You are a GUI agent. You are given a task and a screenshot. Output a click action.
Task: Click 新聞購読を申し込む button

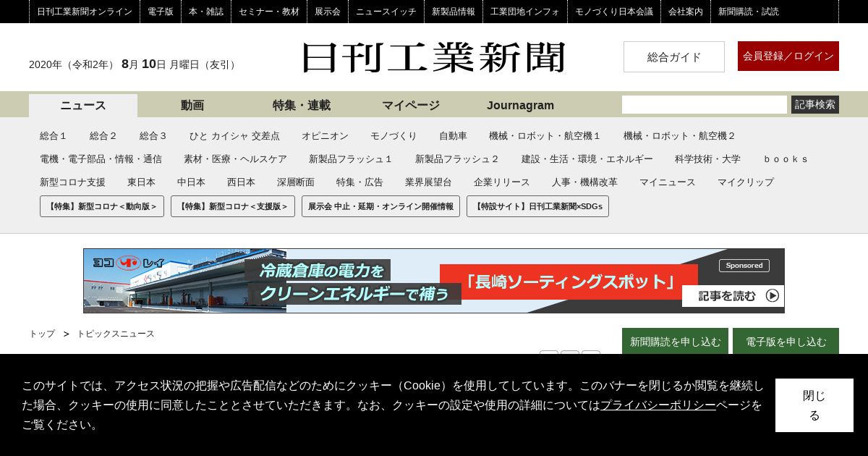(x=675, y=342)
